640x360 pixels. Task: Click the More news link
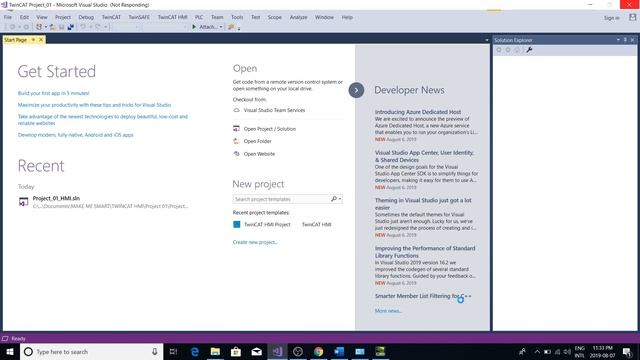388,311
